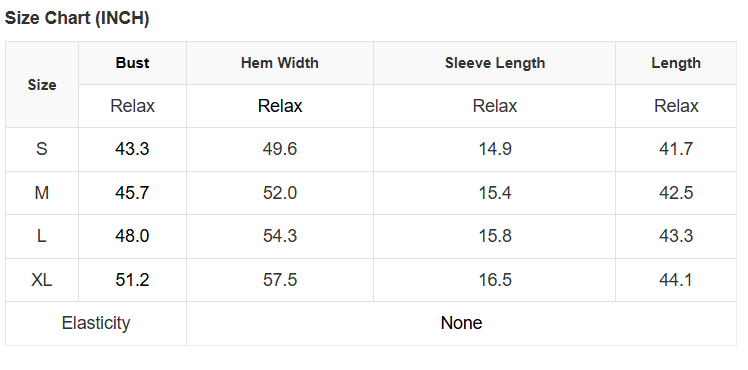
Task: Select the Bust column header
Action: (x=132, y=63)
